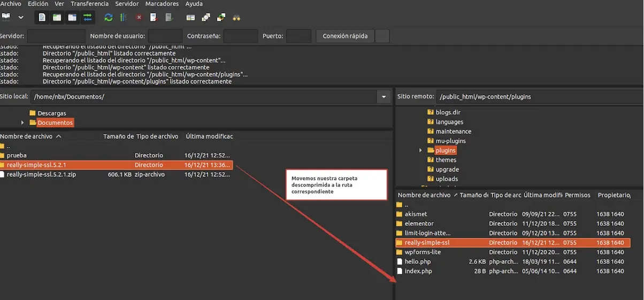Click the elementor folder icon
Screen dimensions: 644x300
tap(399, 223)
